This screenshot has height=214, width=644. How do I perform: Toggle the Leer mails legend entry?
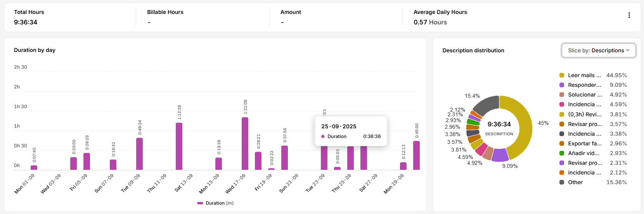click(584, 75)
